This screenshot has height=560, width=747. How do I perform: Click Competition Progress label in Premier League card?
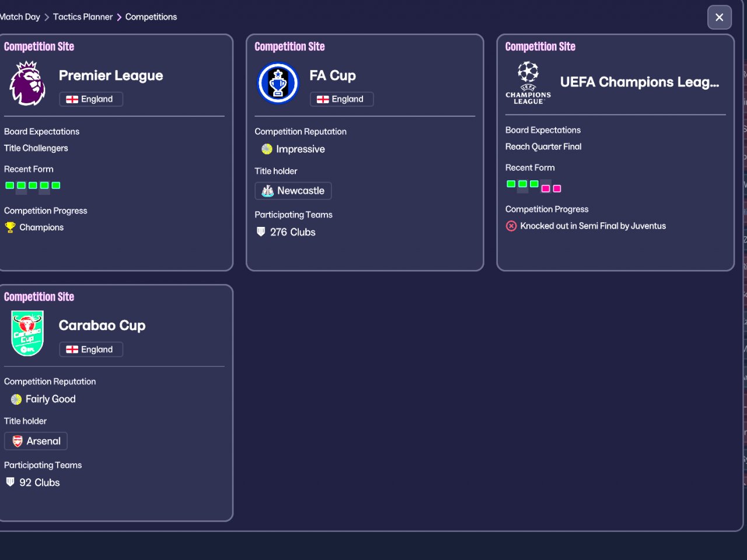tap(46, 211)
